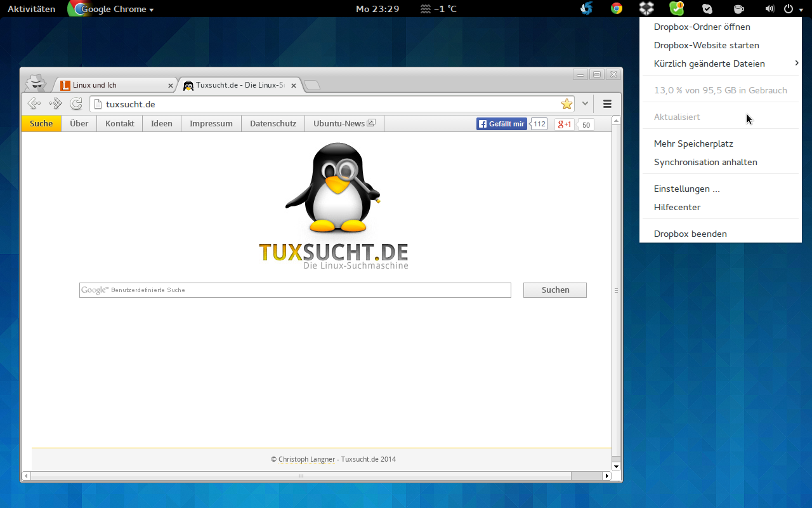Click the Dropbox tray icon in top bar
The height and width of the screenshot is (508, 812).
tap(646, 8)
